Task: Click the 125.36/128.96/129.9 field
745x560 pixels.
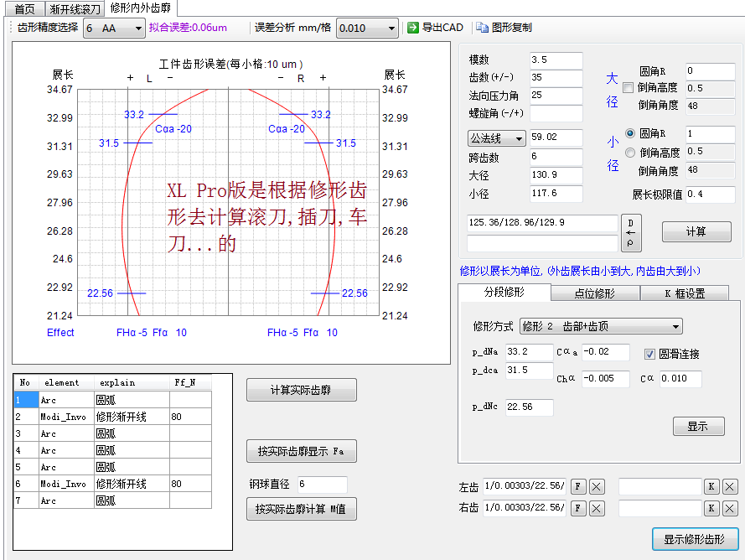Action: pyautogui.click(x=542, y=223)
